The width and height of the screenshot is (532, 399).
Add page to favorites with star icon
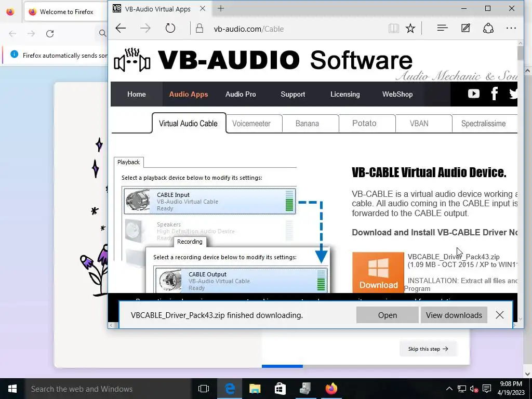point(410,29)
